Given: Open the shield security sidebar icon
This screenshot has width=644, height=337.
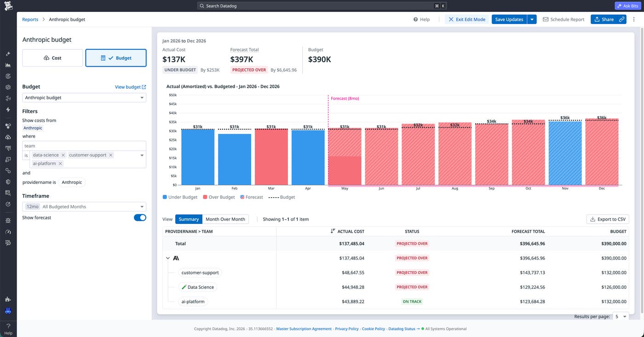Looking at the screenshot, I should [8, 182].
